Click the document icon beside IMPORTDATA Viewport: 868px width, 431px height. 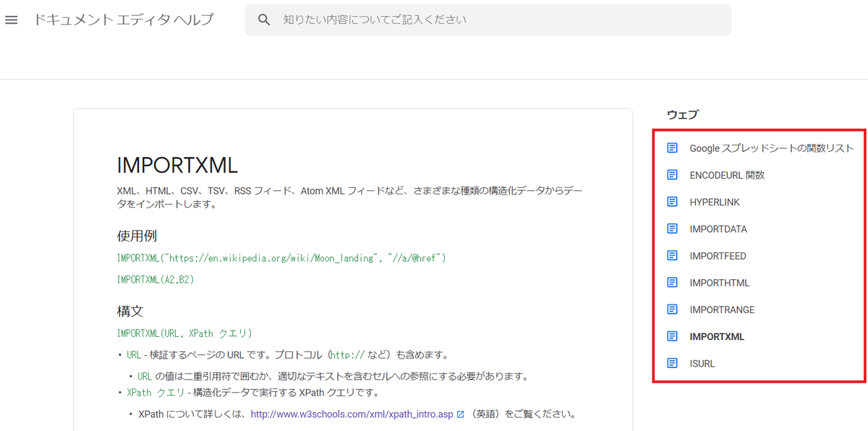673,229
